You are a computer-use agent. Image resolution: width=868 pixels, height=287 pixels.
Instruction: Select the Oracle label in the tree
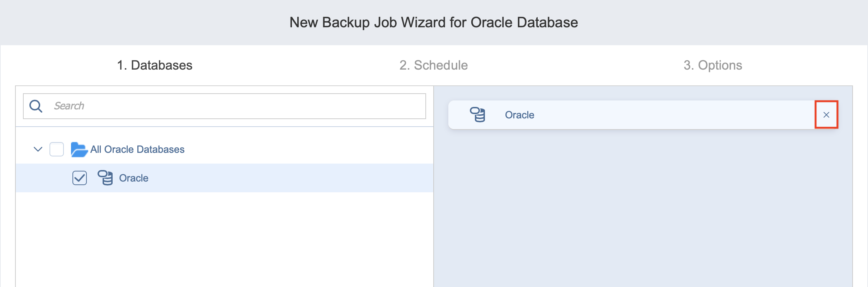133,178
